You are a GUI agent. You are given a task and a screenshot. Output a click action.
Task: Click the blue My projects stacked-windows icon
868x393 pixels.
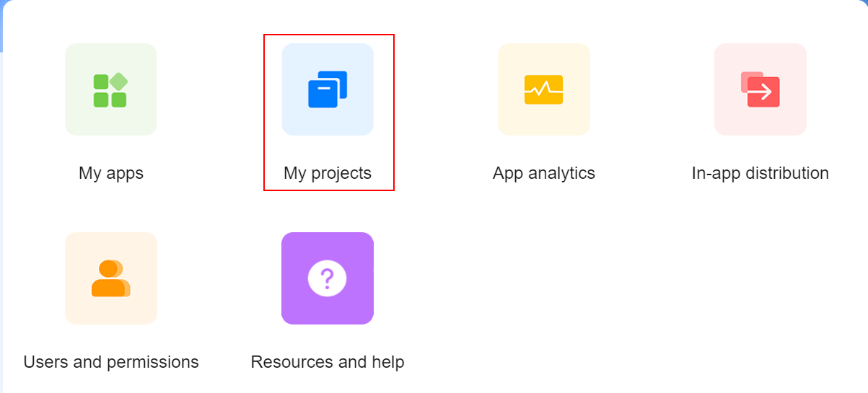click(328, 89)
